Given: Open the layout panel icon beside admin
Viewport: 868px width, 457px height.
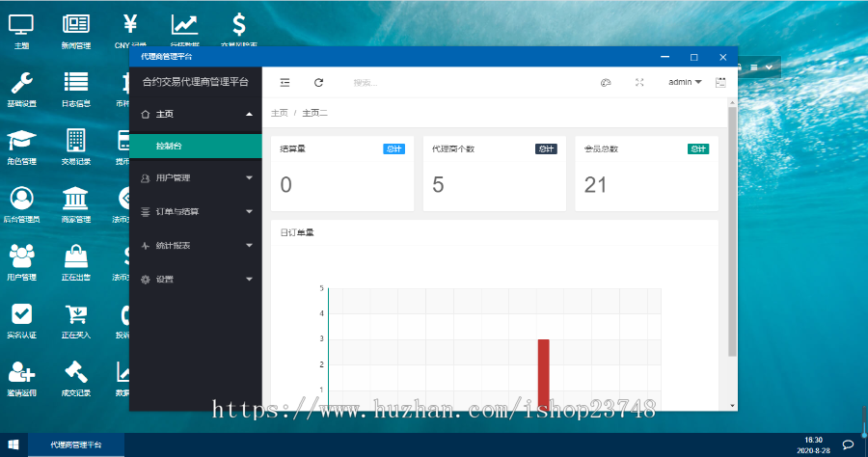Looking at the screenshot, I should point(720,83).
